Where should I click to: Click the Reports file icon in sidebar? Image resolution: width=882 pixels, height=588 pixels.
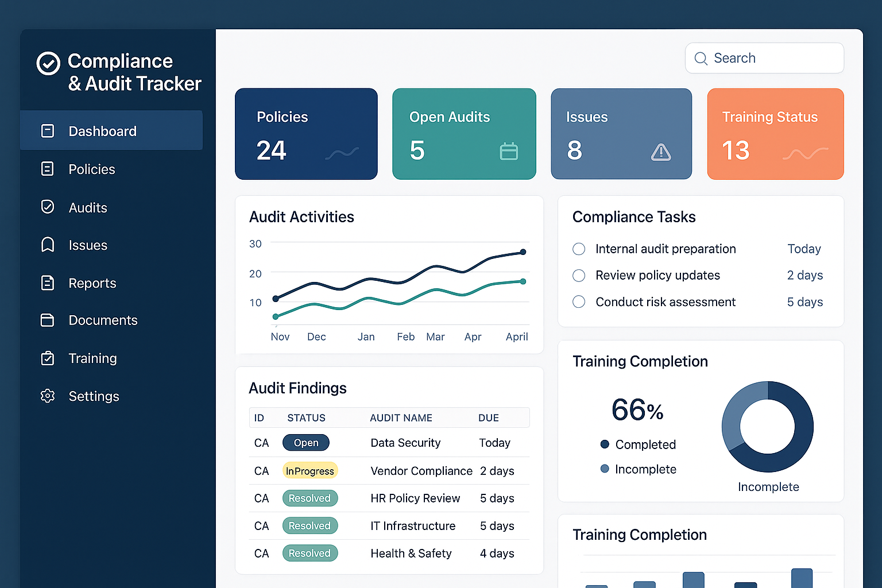tap(48, 283)
